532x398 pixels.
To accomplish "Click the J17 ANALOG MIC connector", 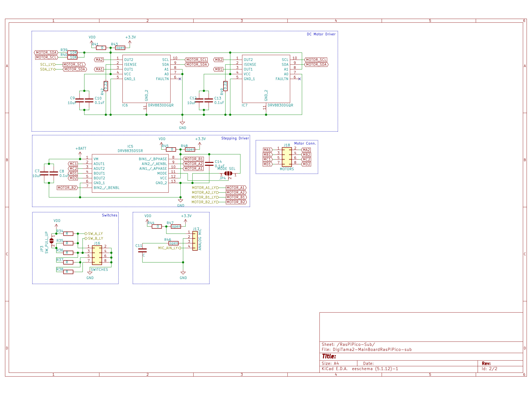I will (x=195, y=241).
